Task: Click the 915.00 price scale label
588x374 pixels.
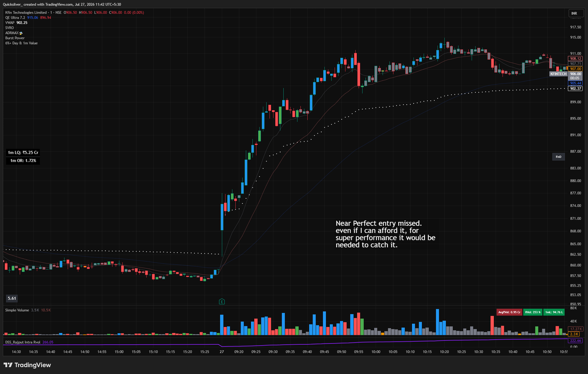Action: 575,37
